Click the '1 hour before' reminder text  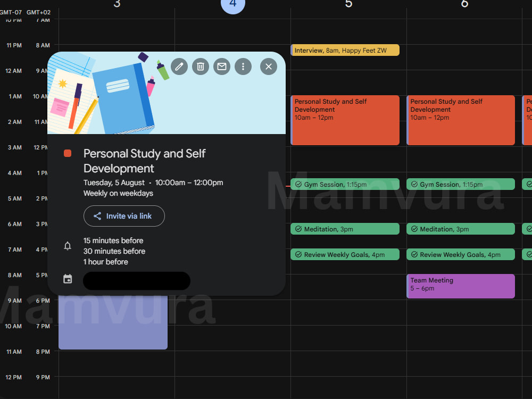click(106, 262)
